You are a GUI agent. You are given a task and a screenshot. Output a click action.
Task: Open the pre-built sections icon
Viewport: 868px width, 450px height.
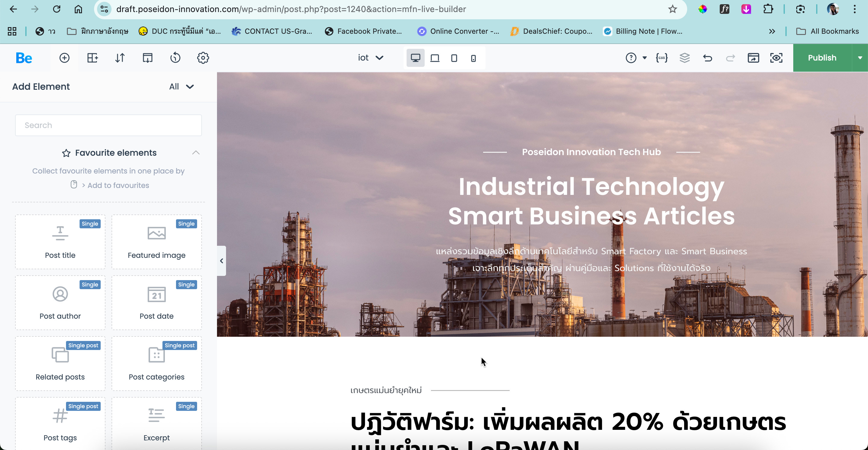(92, 58)
